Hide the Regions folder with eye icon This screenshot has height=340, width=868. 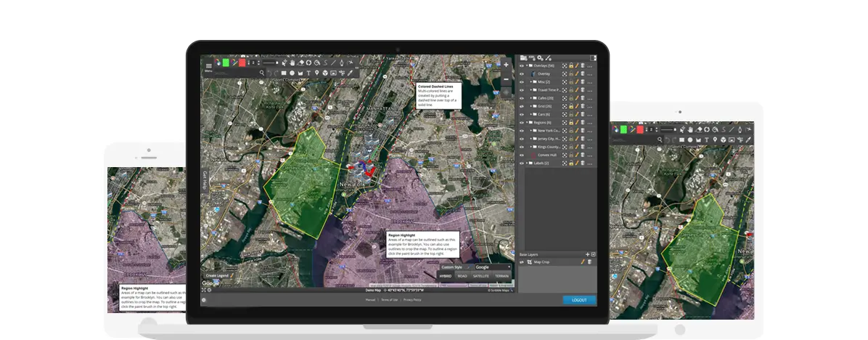[521, 123]
